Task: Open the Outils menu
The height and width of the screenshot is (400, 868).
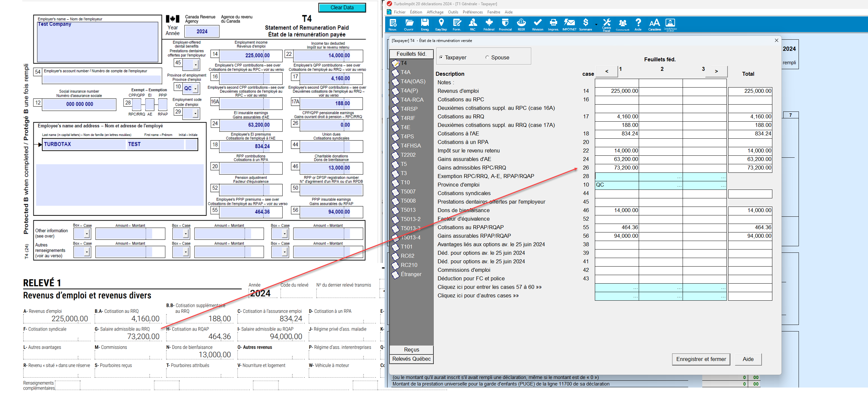Action: point(453,12)
